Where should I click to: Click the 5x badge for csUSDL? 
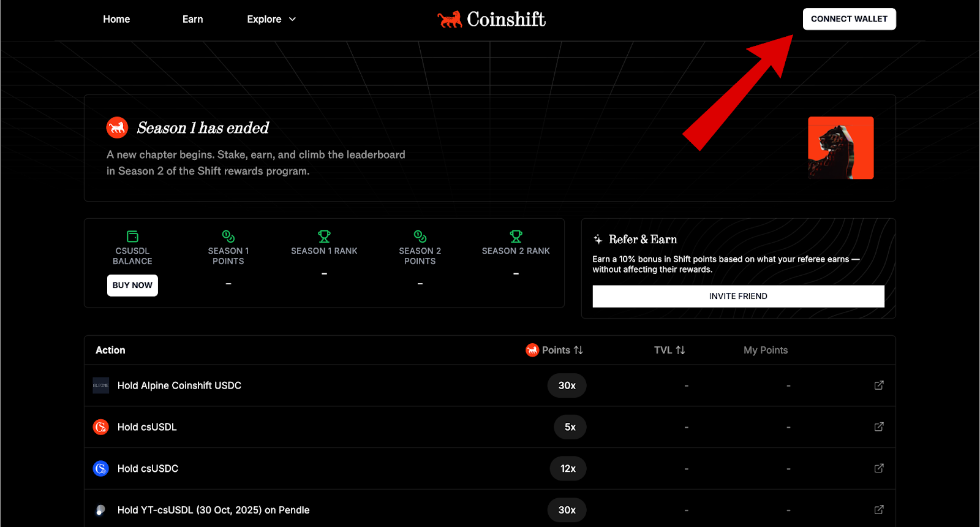[x=570, y=427]
